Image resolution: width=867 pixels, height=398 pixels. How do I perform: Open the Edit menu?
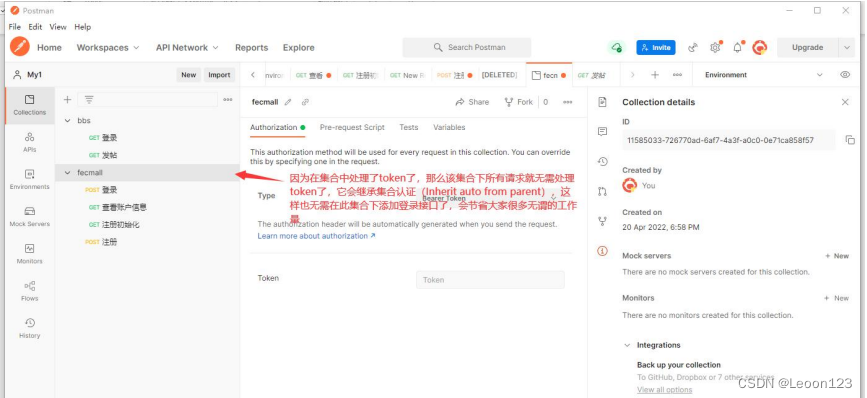coord(35,27)
